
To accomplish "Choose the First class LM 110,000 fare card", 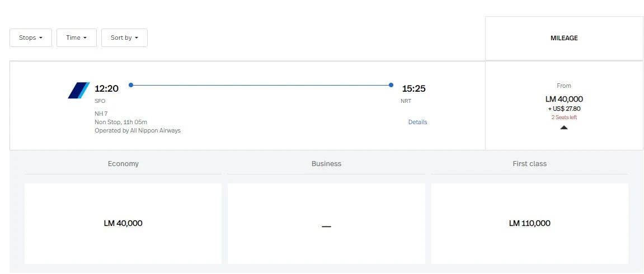I will click(529, 223).
